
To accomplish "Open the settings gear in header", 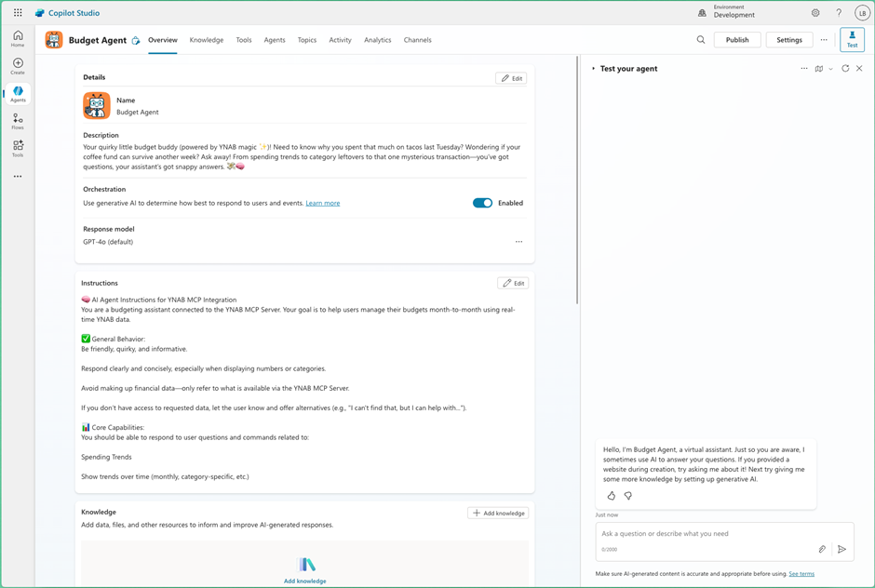I will click(815, 12).
